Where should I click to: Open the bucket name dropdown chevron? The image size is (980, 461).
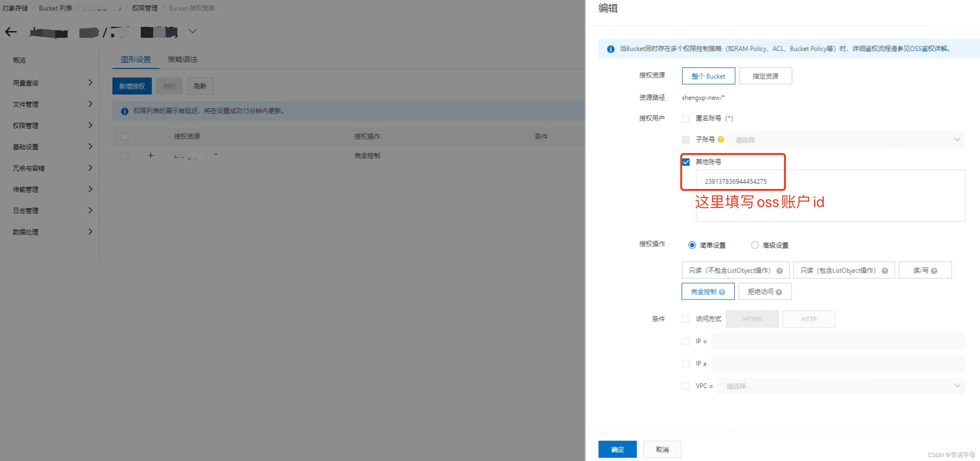[193, 31]
